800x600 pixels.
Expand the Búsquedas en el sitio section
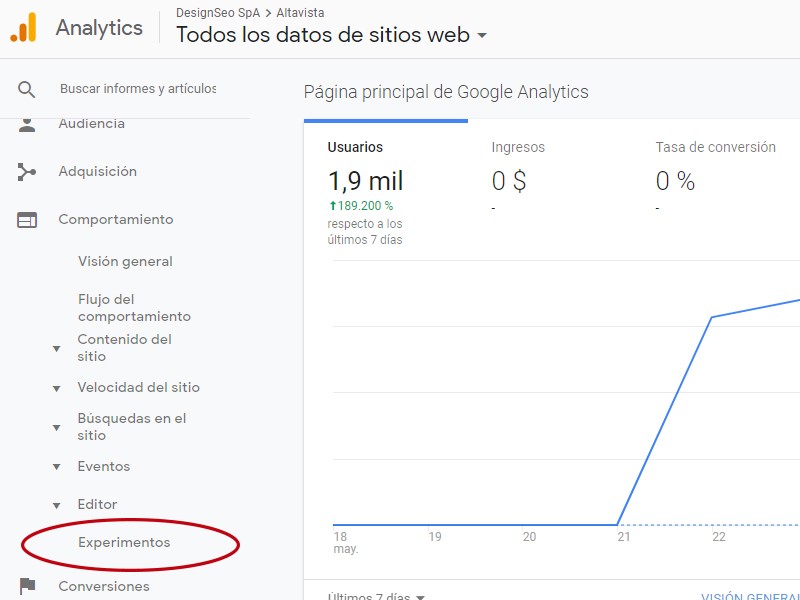pos(58,427)
